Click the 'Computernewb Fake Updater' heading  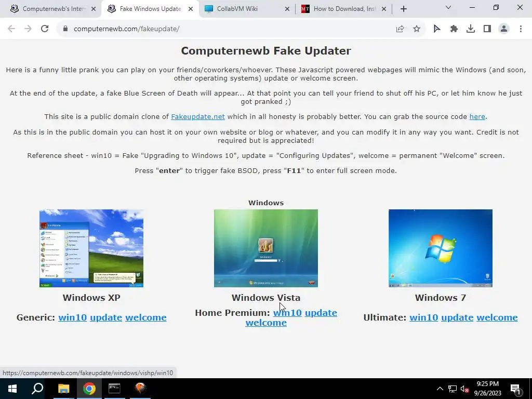[266, 50]
